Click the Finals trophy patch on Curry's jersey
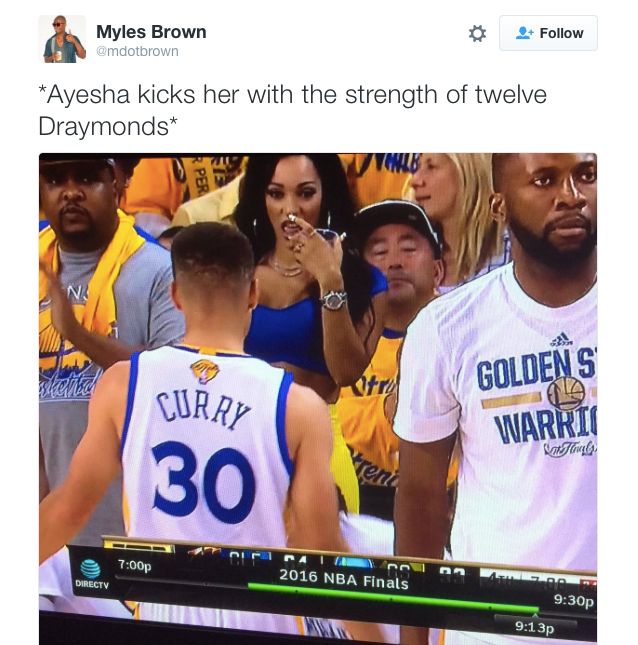 click(204, 371)
